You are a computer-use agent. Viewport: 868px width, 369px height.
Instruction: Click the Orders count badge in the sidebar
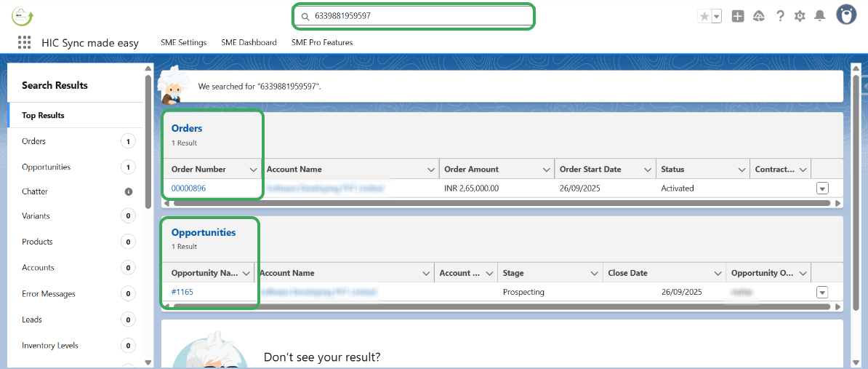point(128,141)
